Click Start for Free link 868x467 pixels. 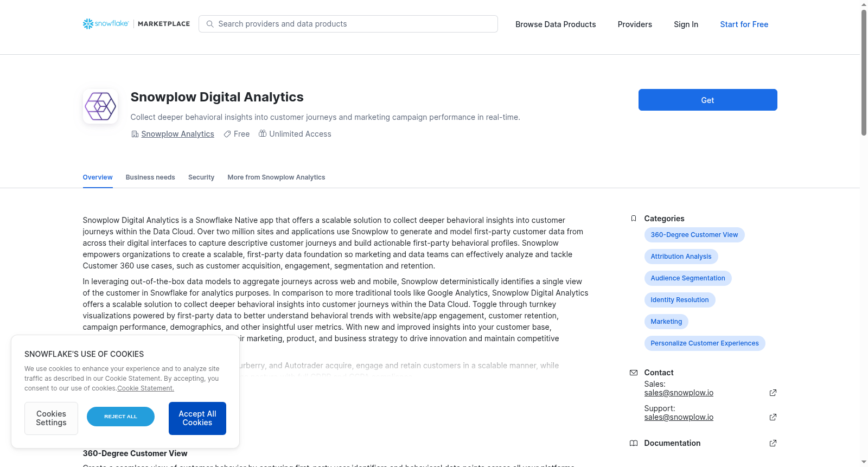[x=744, y=24]
